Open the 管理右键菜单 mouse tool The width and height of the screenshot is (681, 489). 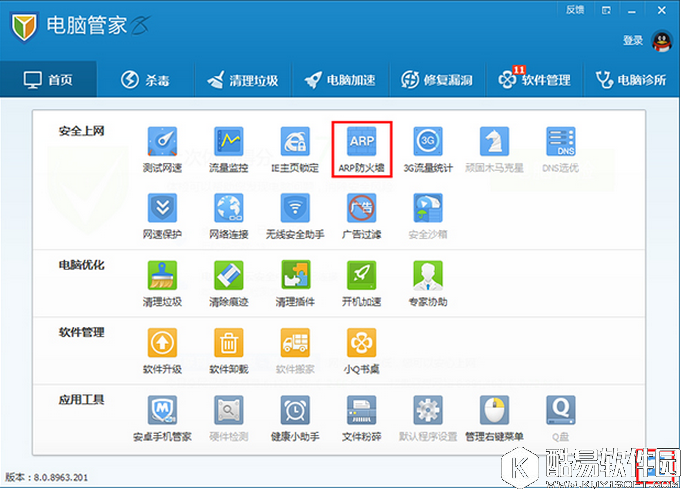click(x=494, y=418)
